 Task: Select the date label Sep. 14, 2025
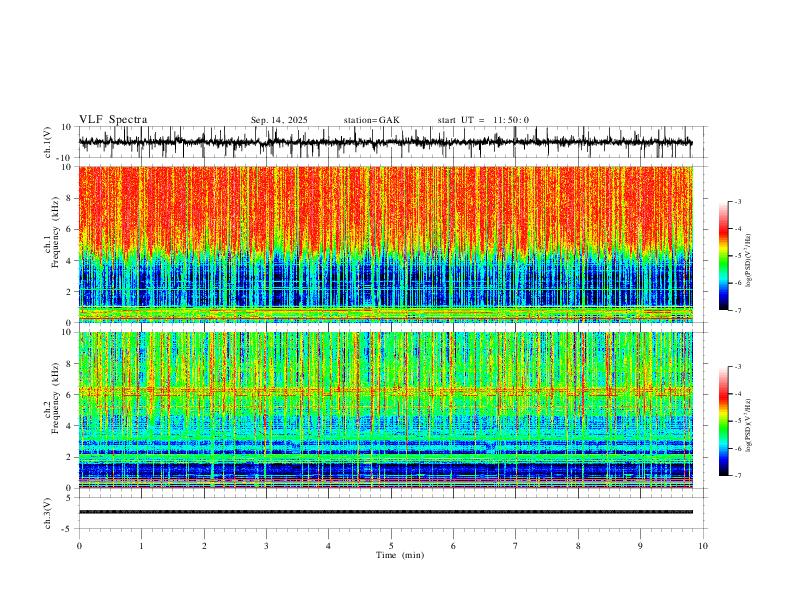(279, 120)
